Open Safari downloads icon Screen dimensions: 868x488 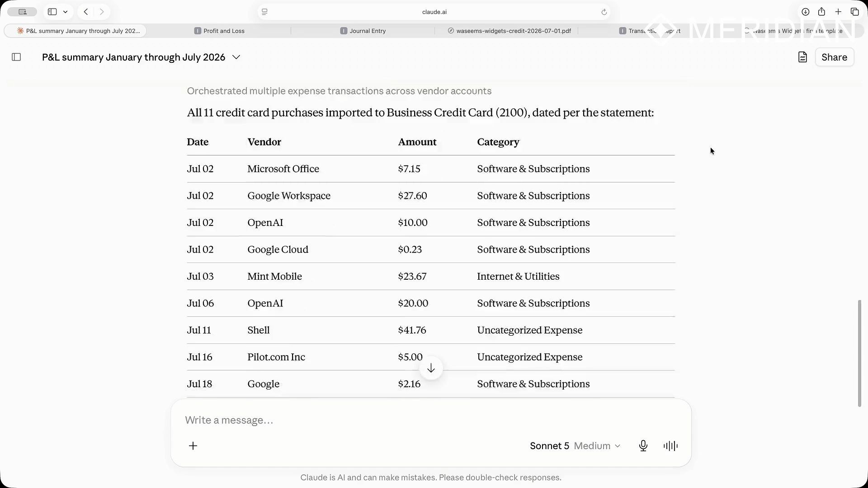pos(805,12)
